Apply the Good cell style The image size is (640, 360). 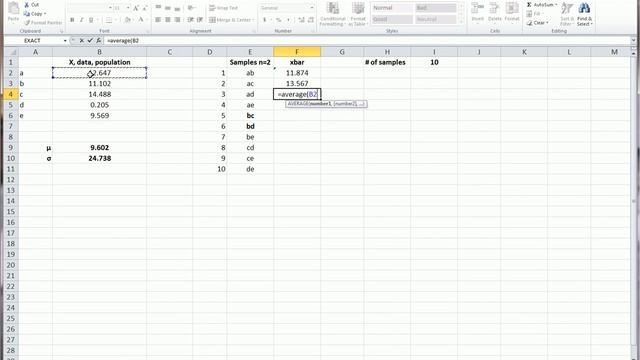tap(392, 19)
